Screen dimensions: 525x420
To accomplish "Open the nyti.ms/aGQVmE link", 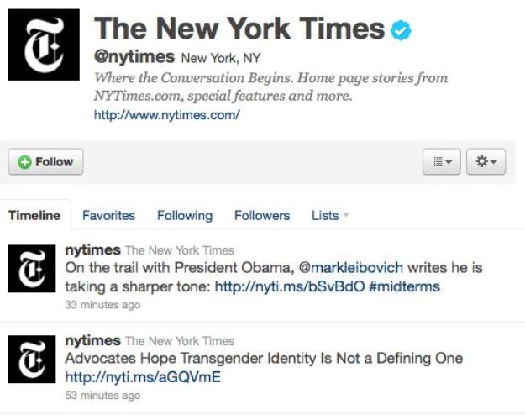I will [x=143, y=377].
